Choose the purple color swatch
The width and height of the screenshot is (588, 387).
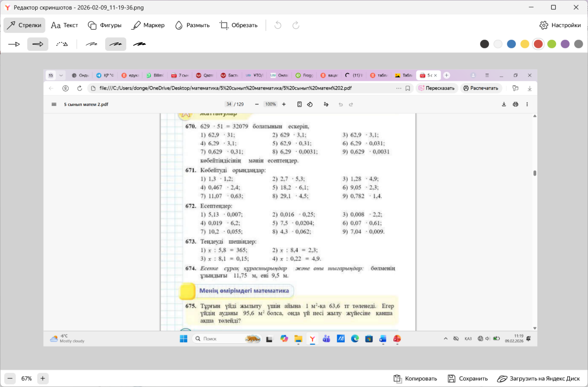[565, 44]
